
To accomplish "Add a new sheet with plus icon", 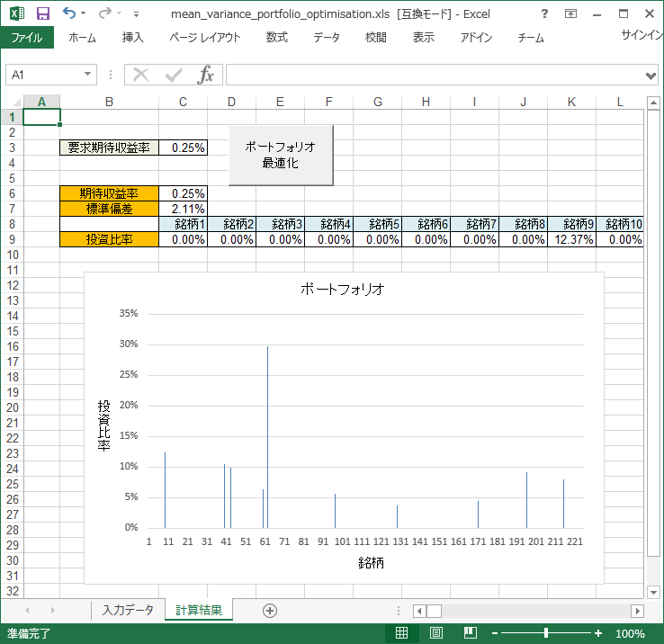I will coord(269,610).
